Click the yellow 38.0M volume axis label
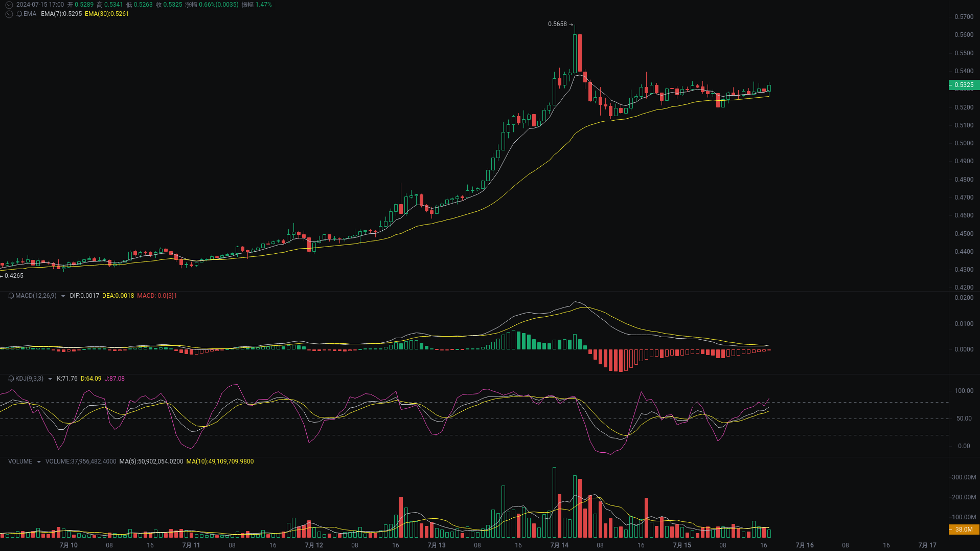 click(x=963, y=530)
